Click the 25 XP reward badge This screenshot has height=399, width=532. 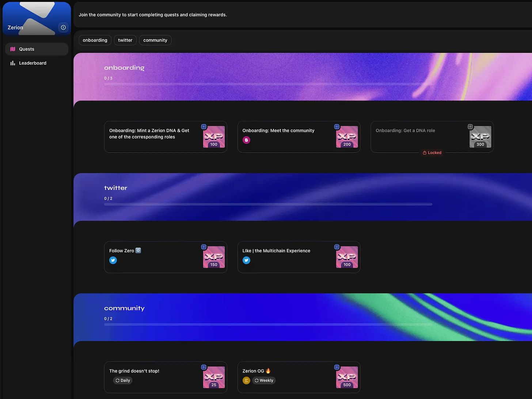coord(214,377)
